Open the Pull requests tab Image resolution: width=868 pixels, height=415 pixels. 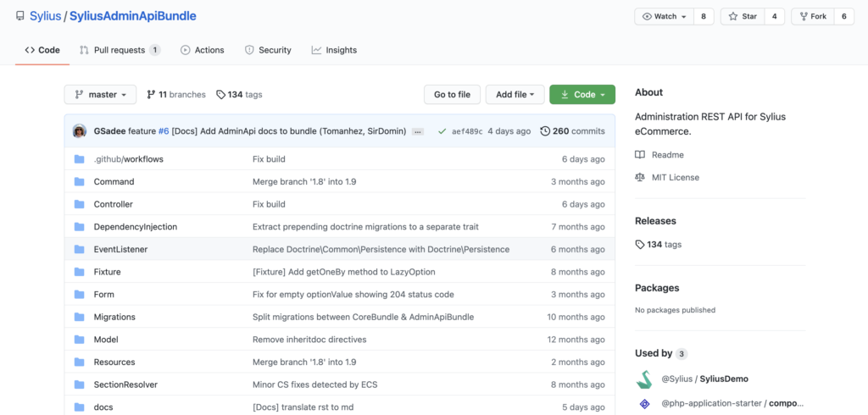120,50
